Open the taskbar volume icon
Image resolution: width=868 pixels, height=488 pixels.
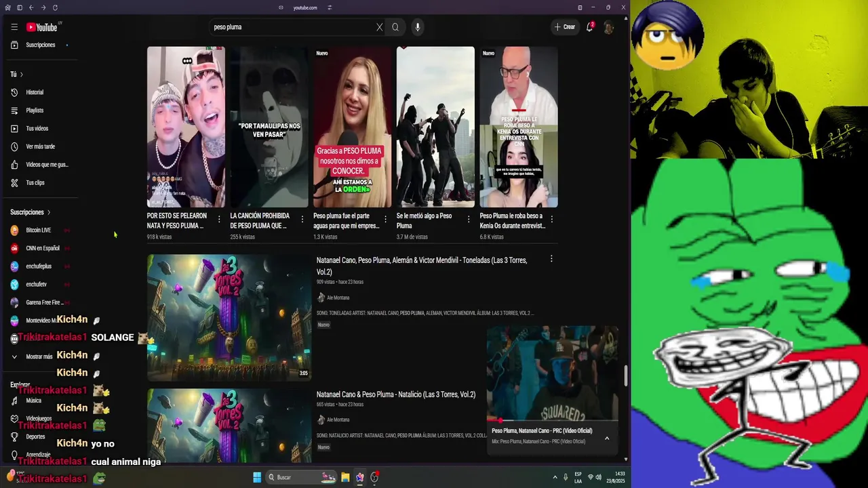598,477
